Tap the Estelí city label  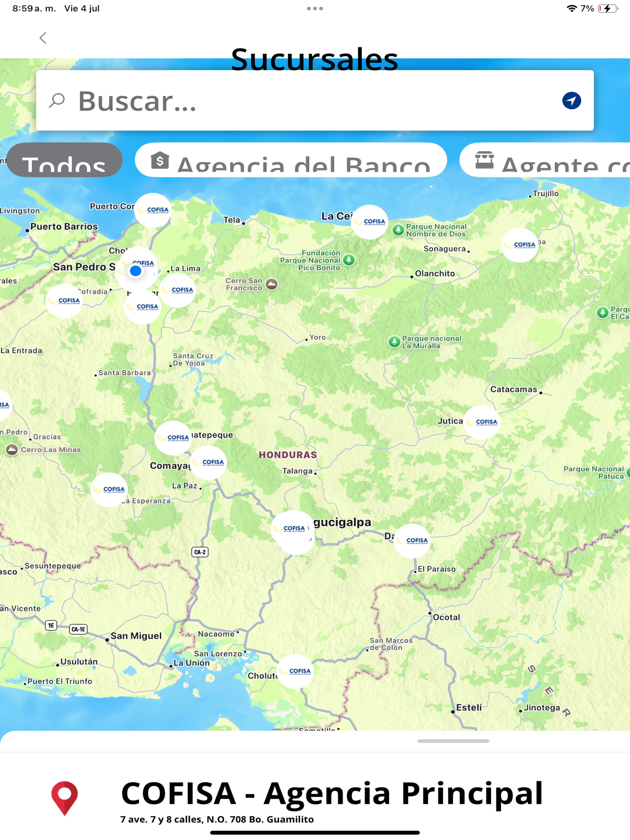click(x=469, y=708)
